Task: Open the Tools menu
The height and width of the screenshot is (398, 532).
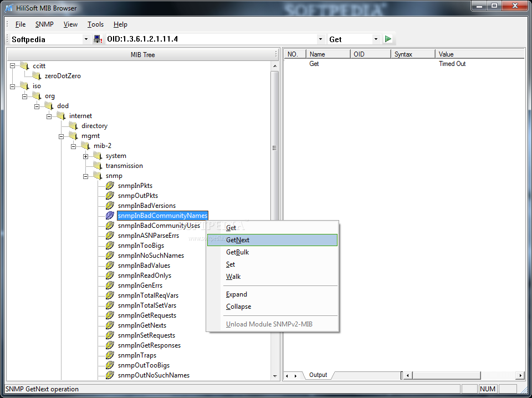Action: 95,24
